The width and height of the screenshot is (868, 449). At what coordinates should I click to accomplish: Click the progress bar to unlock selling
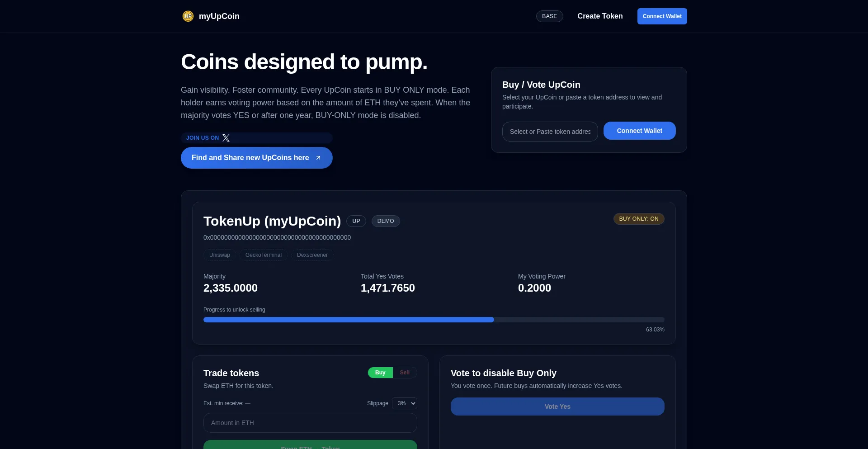click(434, 320)
